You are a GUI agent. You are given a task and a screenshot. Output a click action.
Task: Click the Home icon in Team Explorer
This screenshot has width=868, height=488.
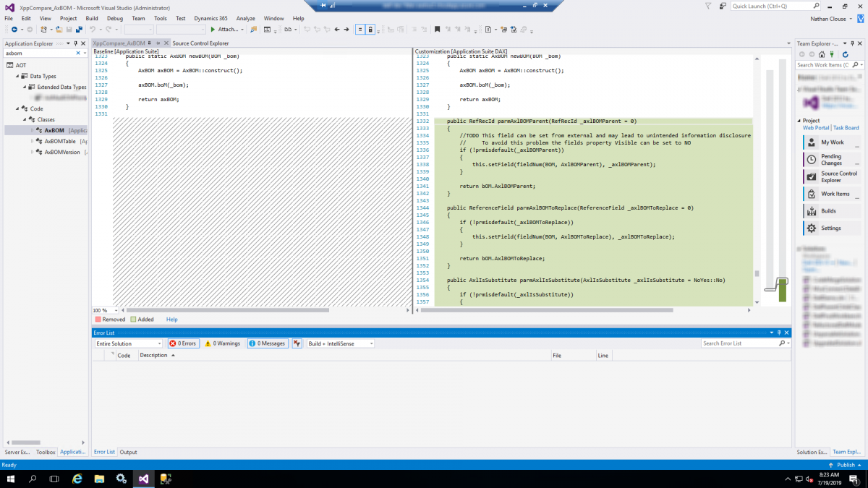point(822,54)
